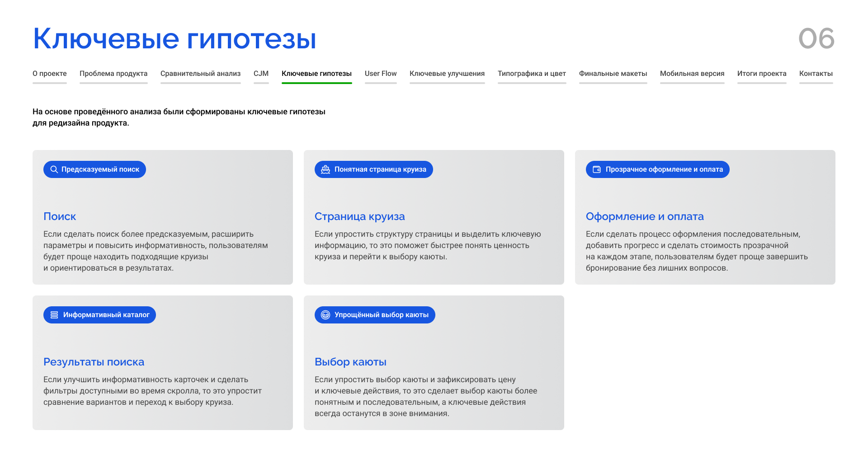
Task: Switch to Ключевые улучшения tab
Action: (x=447, y=74)
